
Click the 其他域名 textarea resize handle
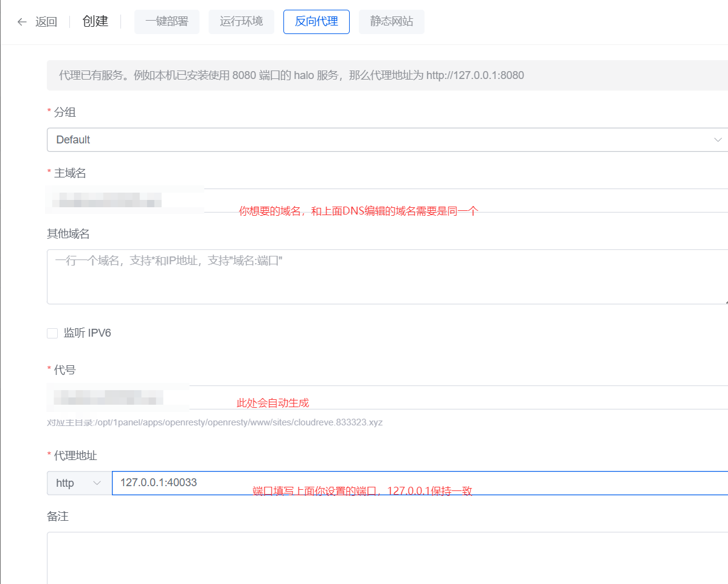[725, 301]
